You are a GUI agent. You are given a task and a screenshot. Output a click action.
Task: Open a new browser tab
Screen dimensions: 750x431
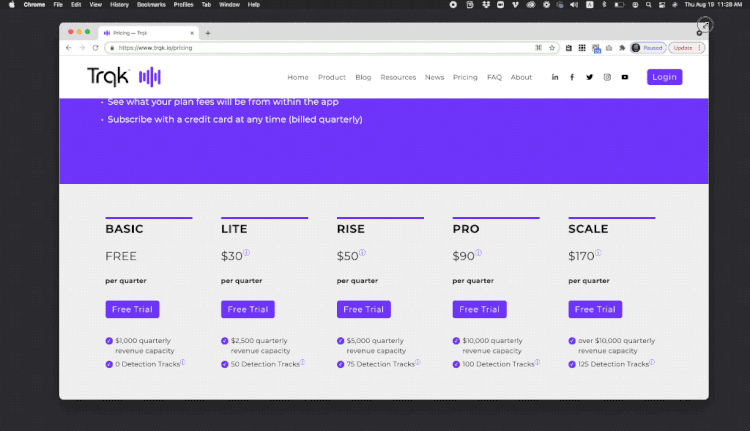pyautogui.click(x=208, y=33)
